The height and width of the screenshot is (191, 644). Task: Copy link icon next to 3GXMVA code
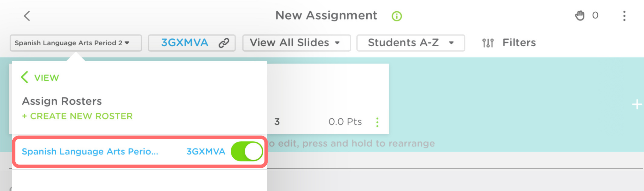click(224, 43)
